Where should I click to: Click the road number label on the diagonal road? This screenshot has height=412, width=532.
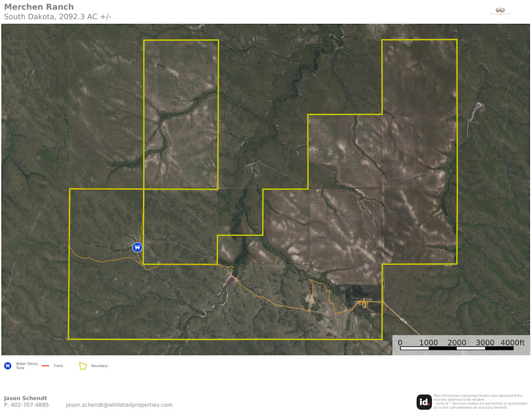coord(403,321)
